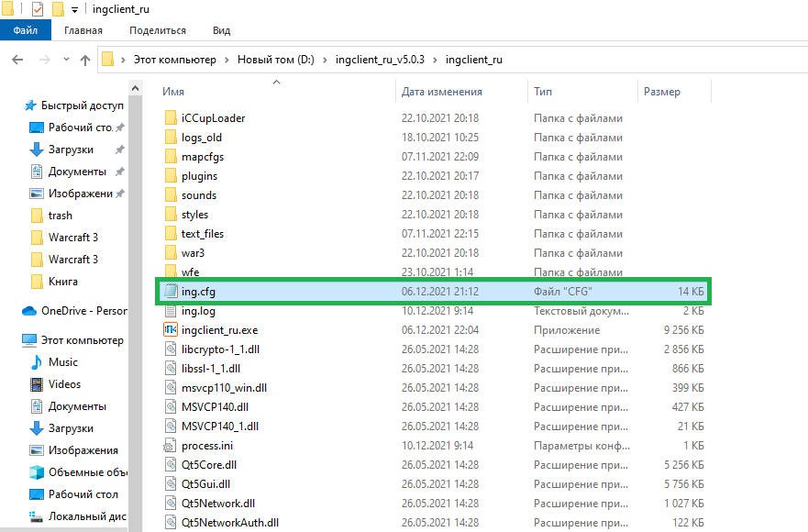Select the Warcraft 3 folder in Quick Access
Screen dimensions: 808x532
72,238
